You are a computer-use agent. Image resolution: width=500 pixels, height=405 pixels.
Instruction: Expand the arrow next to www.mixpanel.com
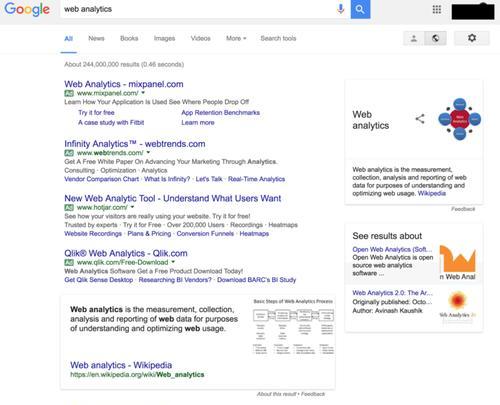point(143,93)
